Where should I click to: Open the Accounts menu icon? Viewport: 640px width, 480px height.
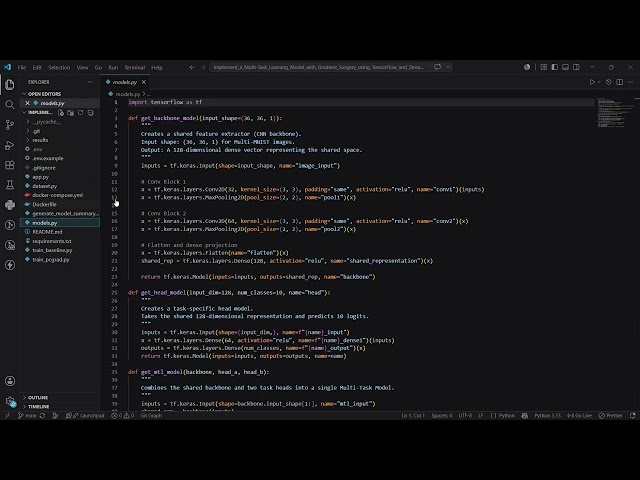pyautogui.click(x=10, y=381)
